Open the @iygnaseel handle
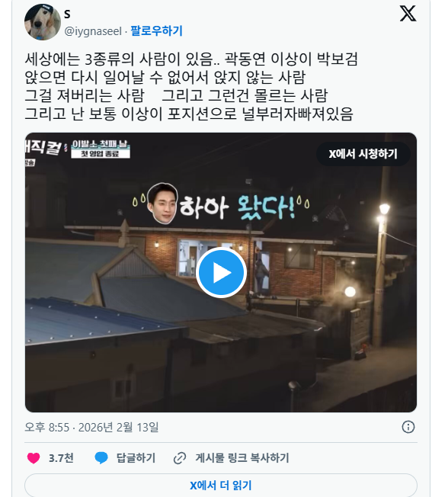The height and width of the screenshot is (497, 448). [x=93, y=31]
